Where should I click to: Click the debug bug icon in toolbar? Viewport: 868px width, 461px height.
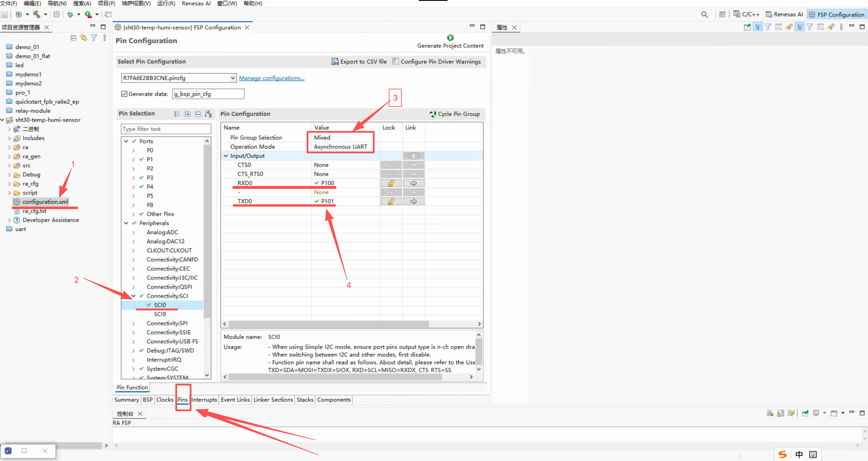[x=70, y=14]
